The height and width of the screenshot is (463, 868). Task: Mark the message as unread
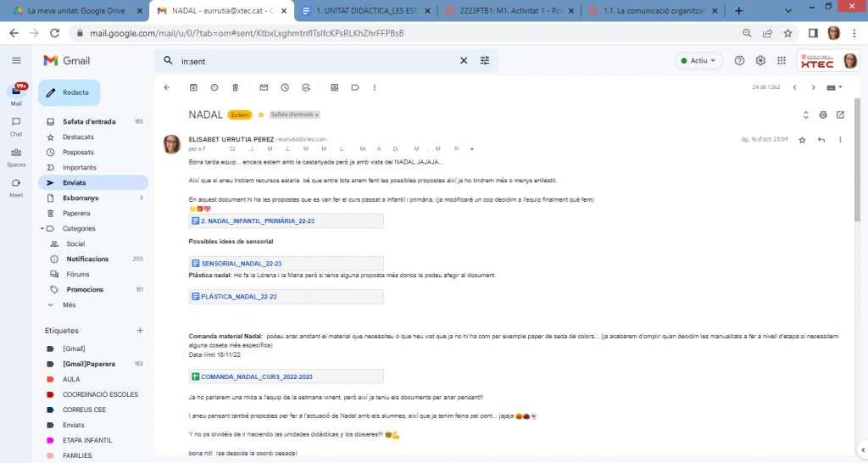coord(264,87)
